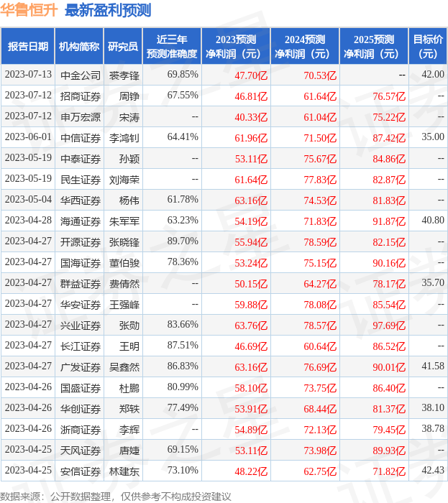Click the 40.80 target price
The height and width of the screenshot is (503, 448).
pos(433,221)
